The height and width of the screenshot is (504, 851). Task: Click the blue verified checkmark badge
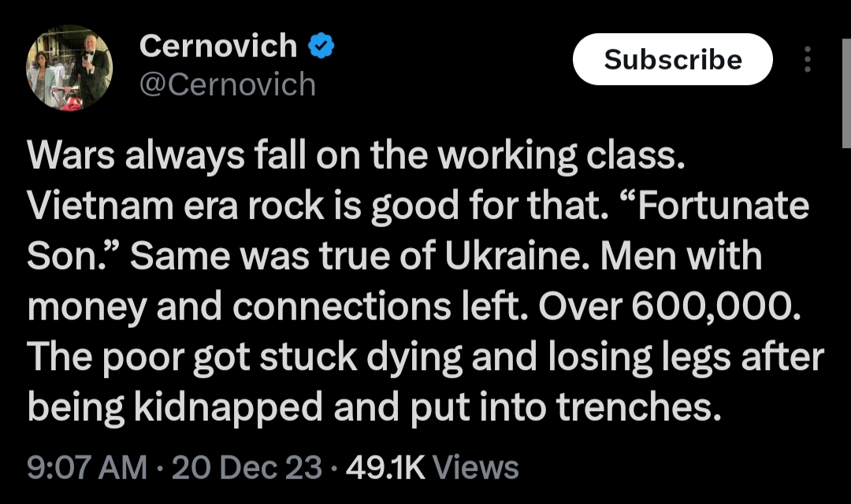coord(321,46)
